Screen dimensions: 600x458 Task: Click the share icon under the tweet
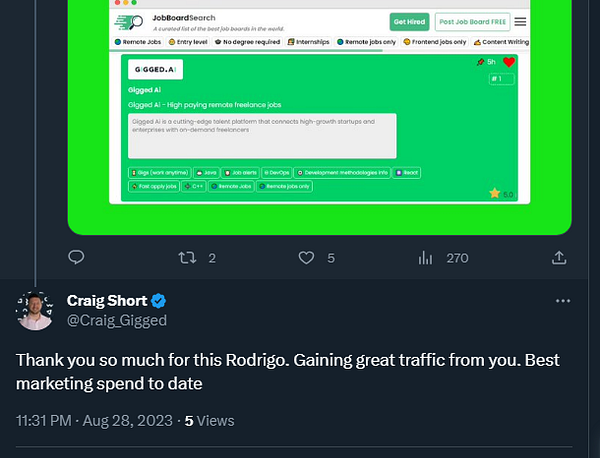coord(559,257)
